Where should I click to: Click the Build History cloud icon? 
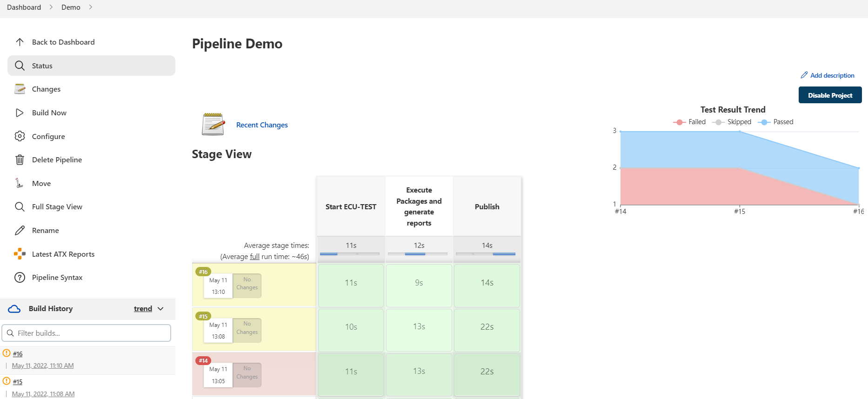pos(14,309)
